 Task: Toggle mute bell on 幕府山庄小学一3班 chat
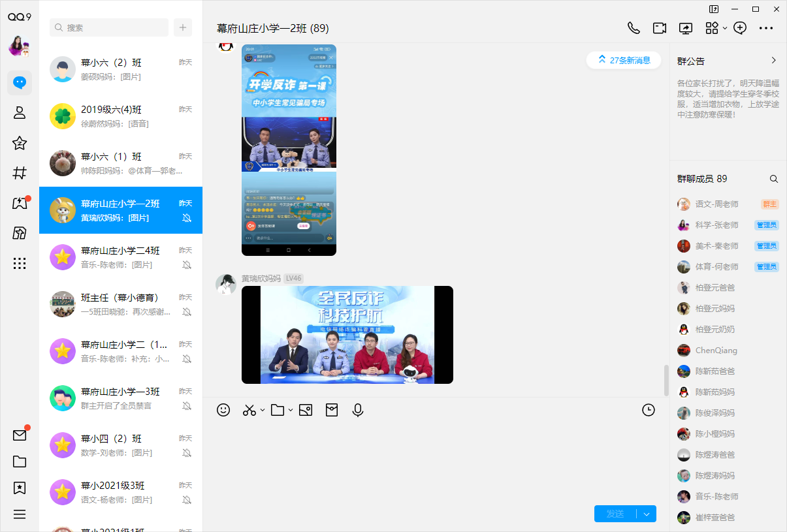click(187, 406)
